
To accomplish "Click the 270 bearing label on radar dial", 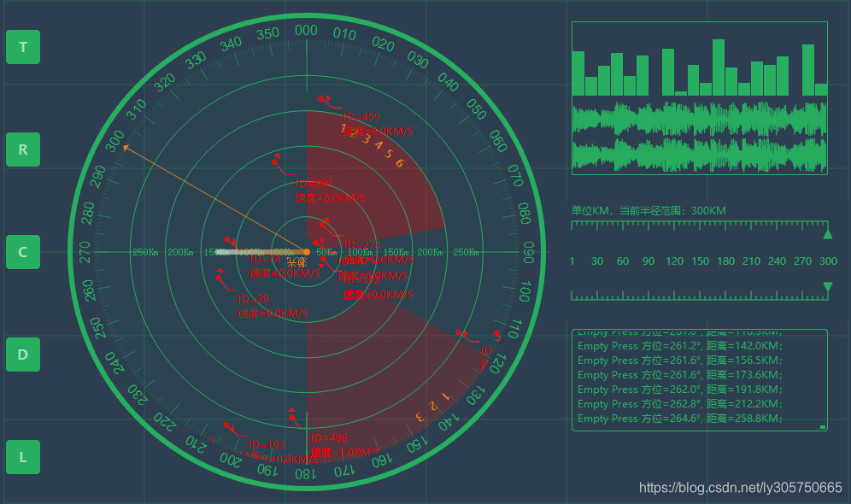I will coord(85,252).
